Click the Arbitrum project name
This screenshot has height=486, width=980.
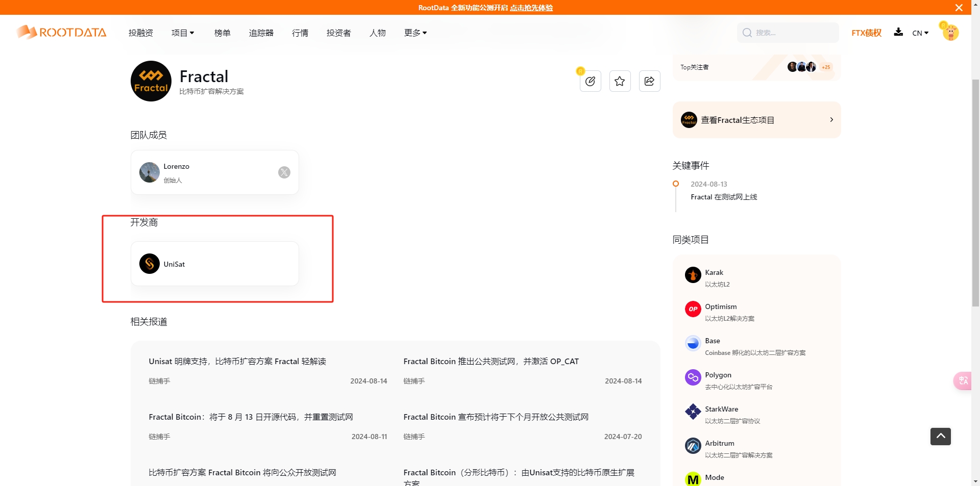pos(720,443)
